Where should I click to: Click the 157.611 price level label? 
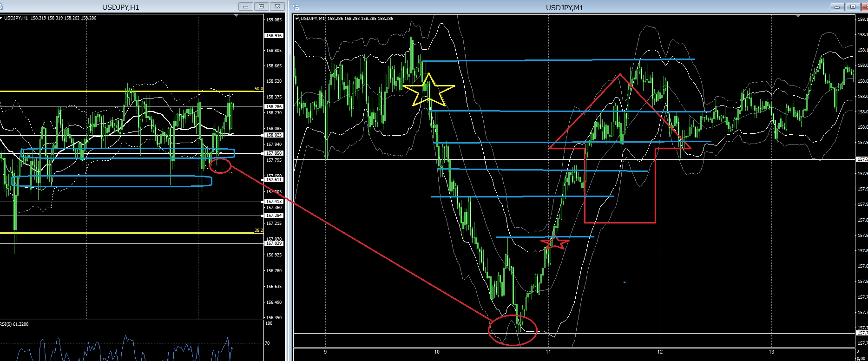click(x=274, y=180)
